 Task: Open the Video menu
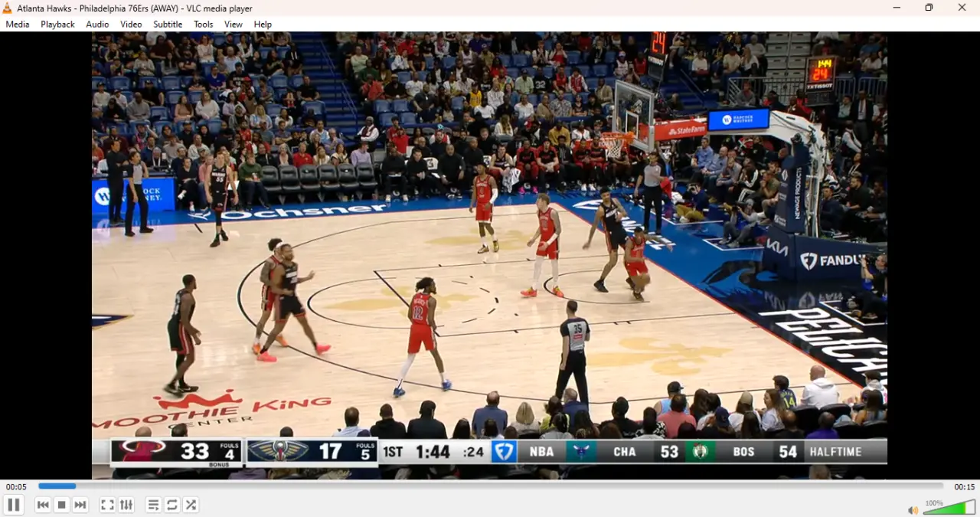(131, 25)
